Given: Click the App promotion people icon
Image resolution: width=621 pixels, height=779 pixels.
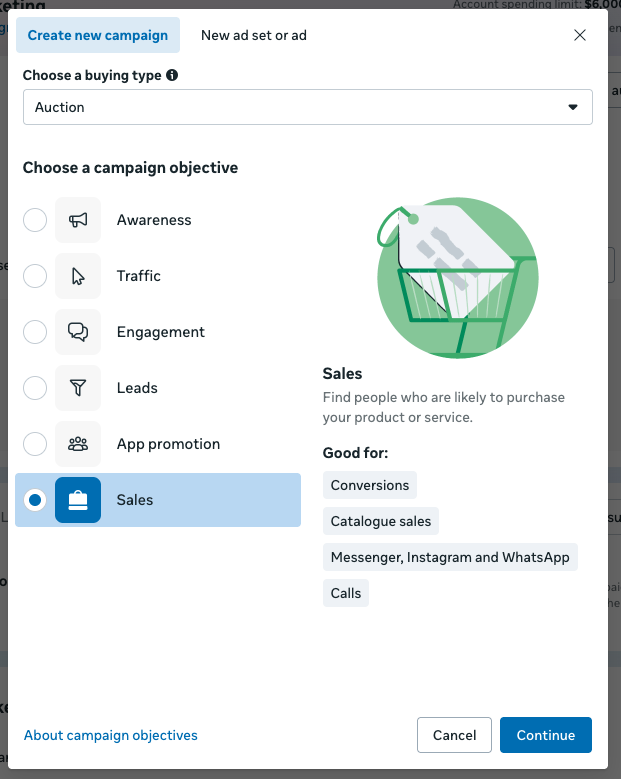Looking at the screenshot, I should (x=78, y=444).
